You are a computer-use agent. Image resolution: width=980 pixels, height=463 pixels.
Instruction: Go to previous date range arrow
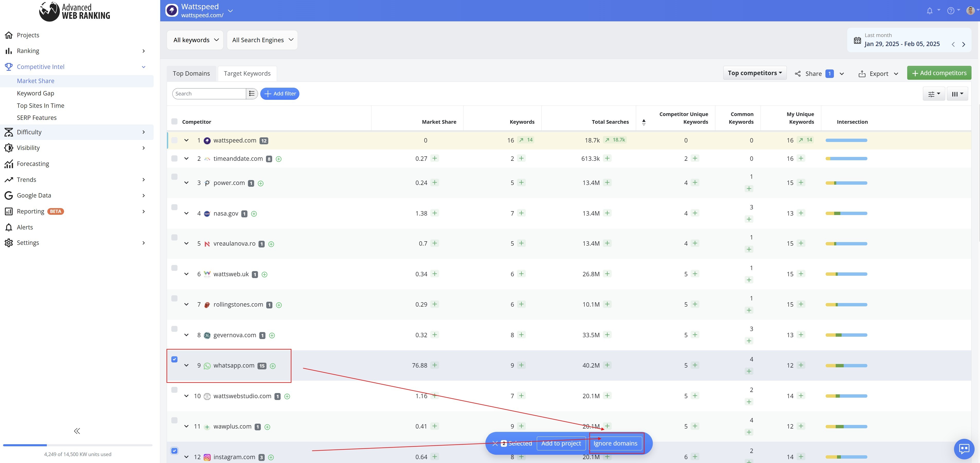click(x=953, y=44)
